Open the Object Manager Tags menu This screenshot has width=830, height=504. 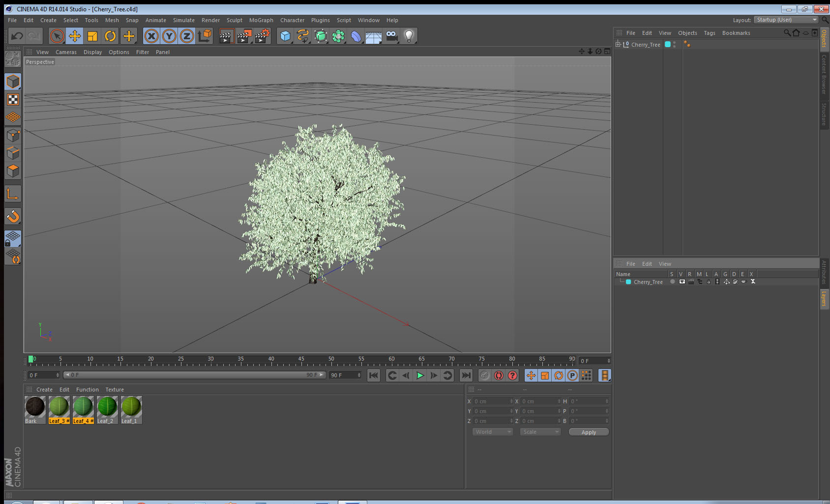pos(710,33)
